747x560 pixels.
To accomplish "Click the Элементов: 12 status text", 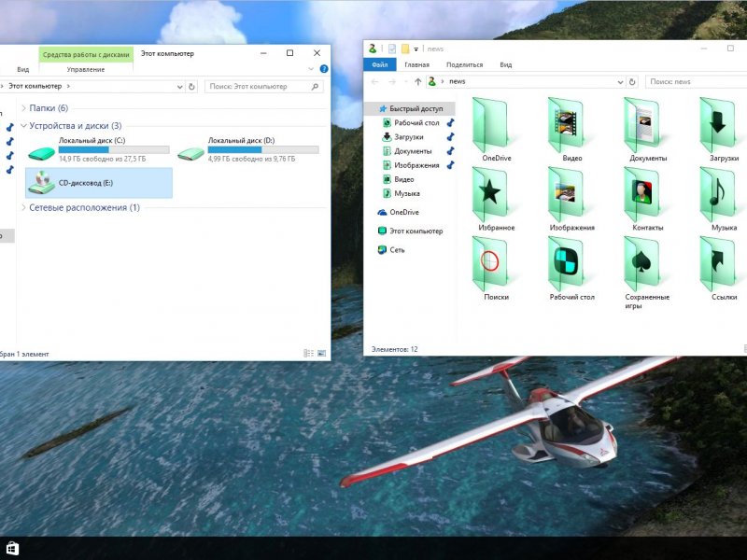I will click(394, 349).
